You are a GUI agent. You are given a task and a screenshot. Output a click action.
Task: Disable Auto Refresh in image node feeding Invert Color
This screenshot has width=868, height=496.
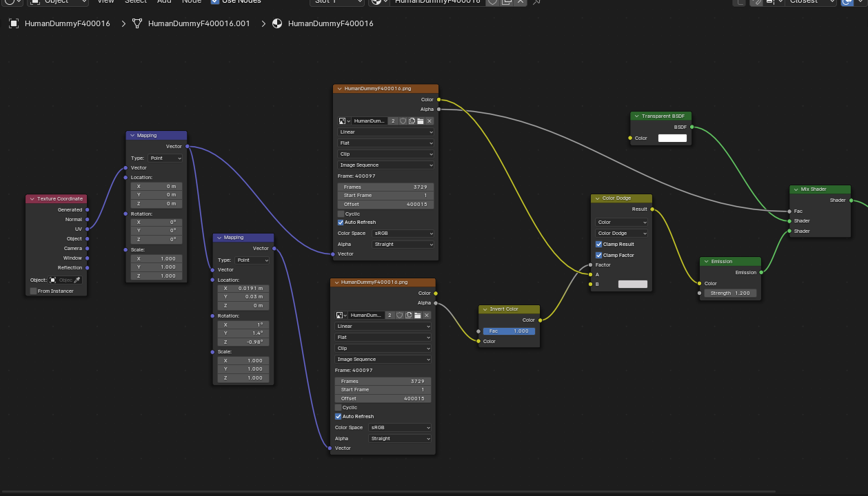click(x=339, y=416)
